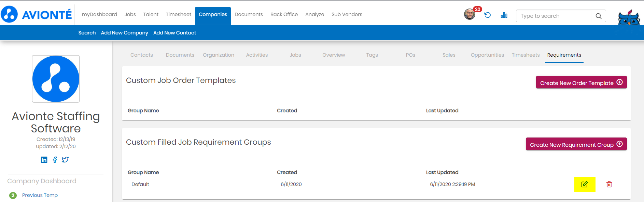Switch to the company Documents tab
Viewport: 644px width, 202px height.
[x=180, y=55]
